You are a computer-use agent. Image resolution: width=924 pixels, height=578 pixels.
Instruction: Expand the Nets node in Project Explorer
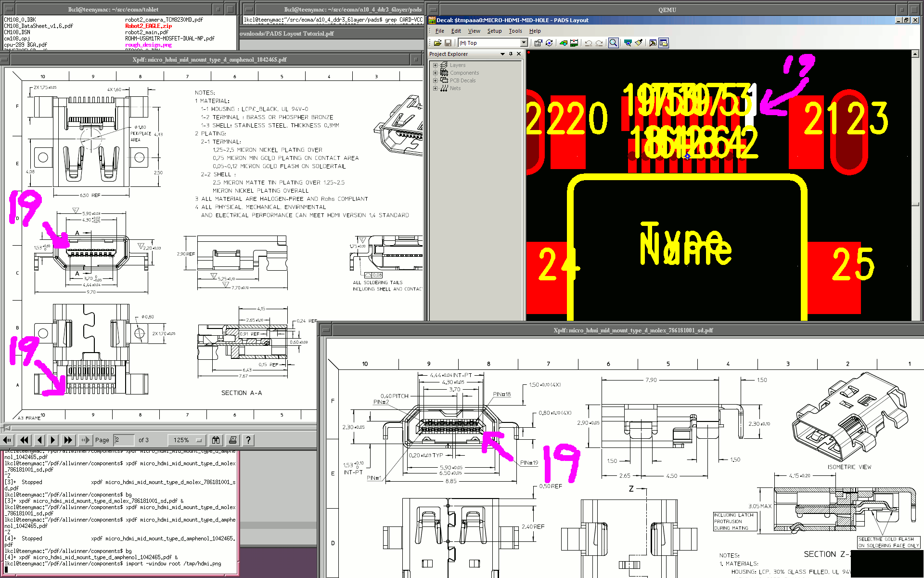[x=435, y=88]
